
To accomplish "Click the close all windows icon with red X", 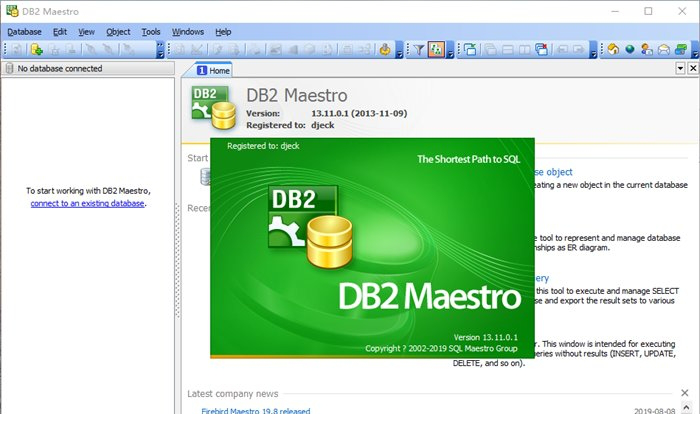I will click(542, 50).
